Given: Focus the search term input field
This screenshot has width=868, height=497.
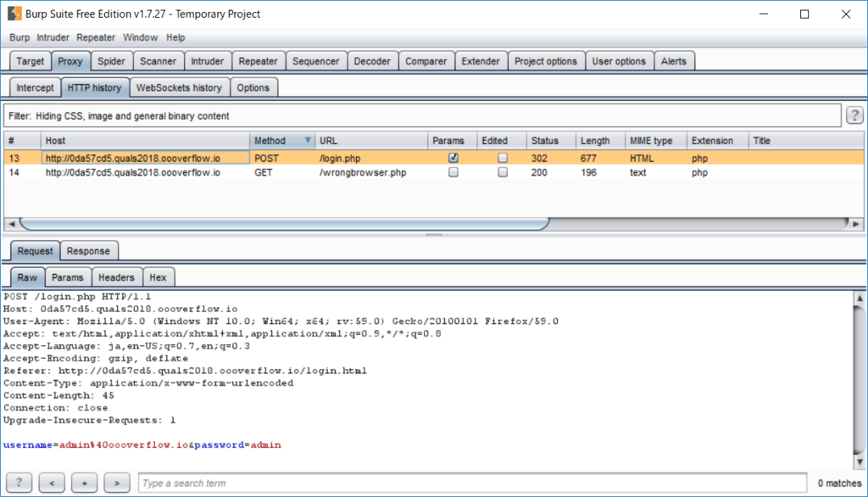Looking at the screenshot, I should pos(472,483).
